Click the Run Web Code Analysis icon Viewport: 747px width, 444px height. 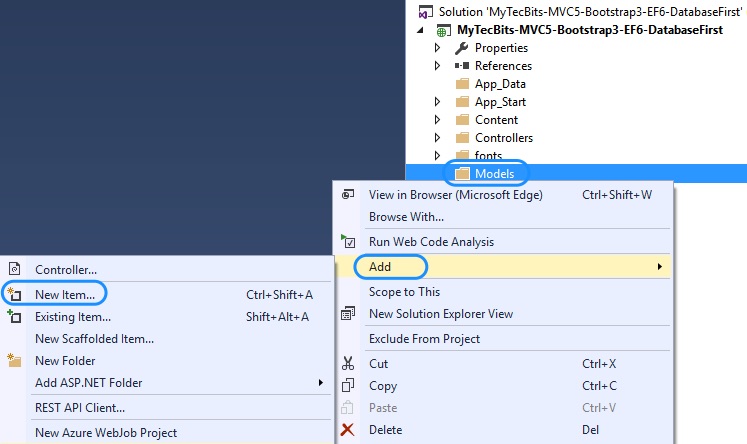348,242
